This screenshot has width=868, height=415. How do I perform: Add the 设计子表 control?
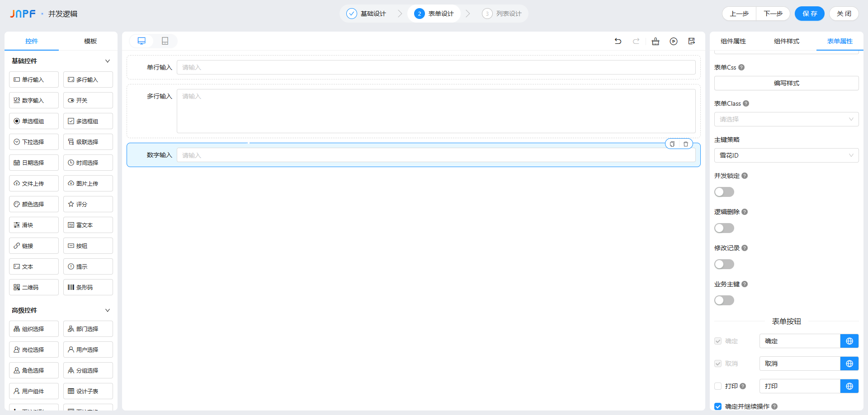click(88, 391)
